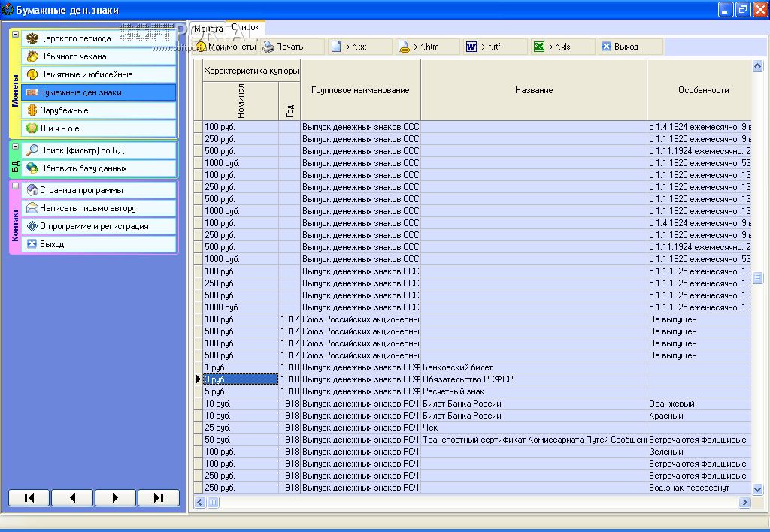Select the Оранжевый features cell
770x532 pixels.
700,404
